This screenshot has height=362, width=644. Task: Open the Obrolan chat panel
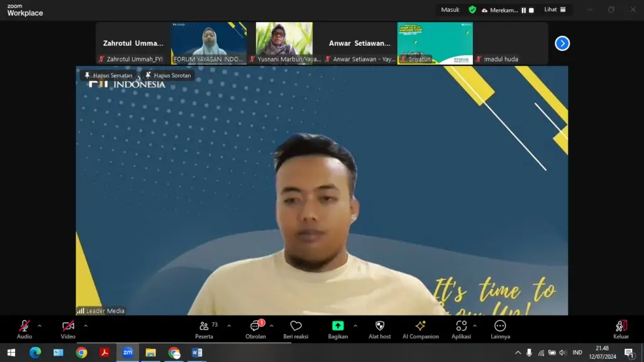tap(255, 329)
